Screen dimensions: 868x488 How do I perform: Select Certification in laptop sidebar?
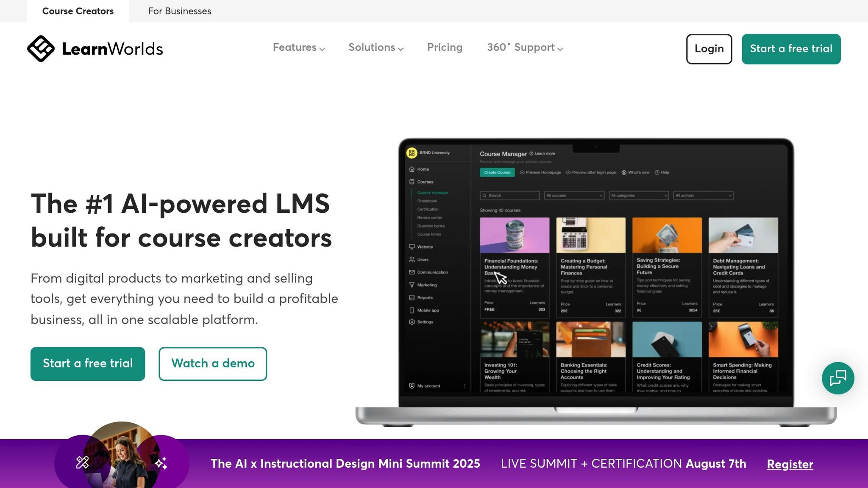(x=428, y=209)
